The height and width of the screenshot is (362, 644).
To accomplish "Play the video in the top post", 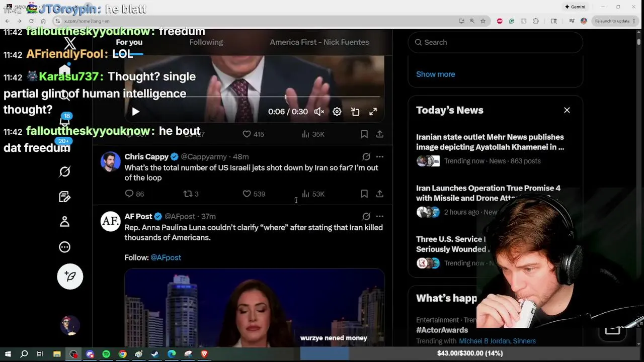I will (x=135, y=112).
